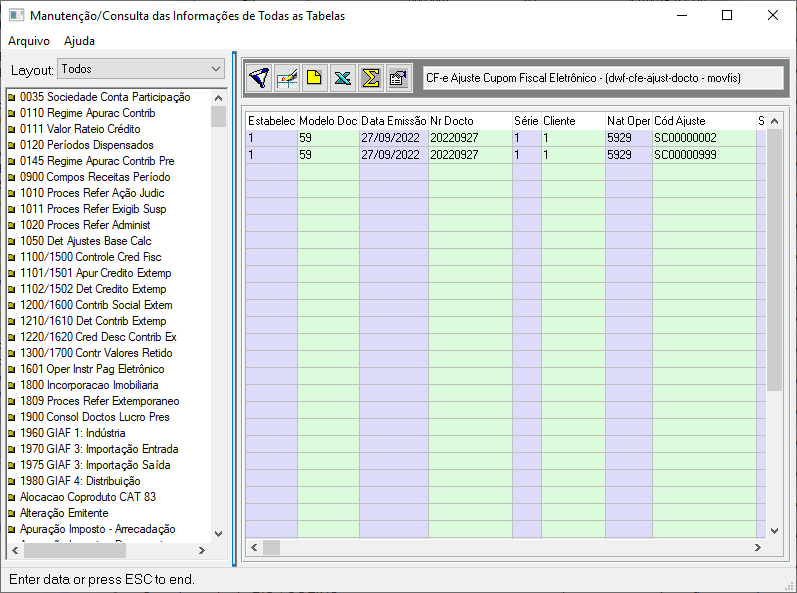The image size is (797, 593).
Task: Click the Estabelec column header
Action: [x=271, y=121]
